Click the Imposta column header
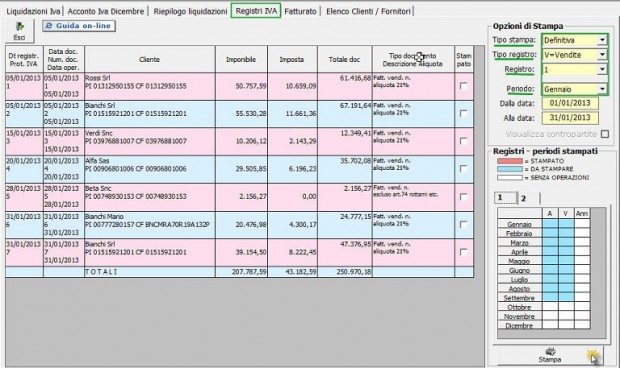 (x=292, y=59)
